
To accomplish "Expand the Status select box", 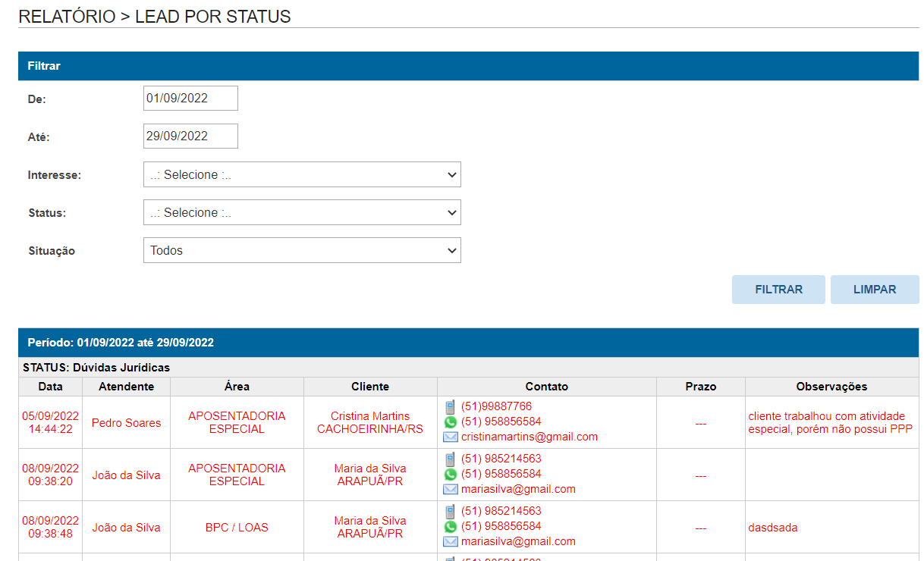I will (x=302, y=213).
